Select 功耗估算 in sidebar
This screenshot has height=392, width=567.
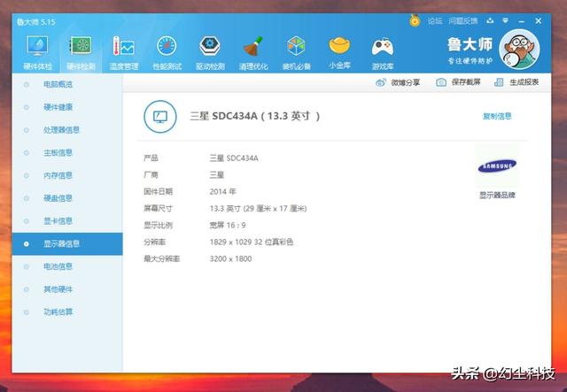67,312
